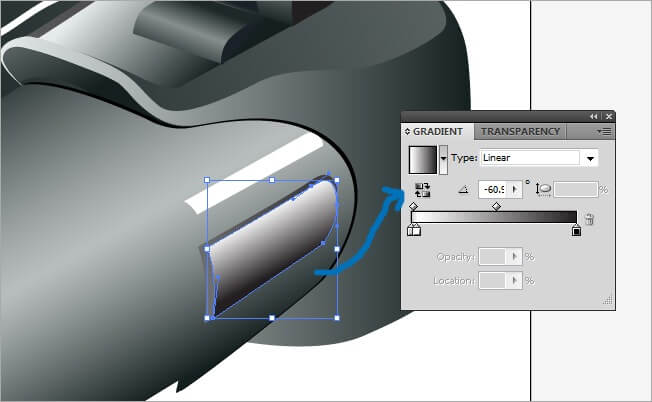Screen dimensions: 652x402
Task: Click the selected gradient-filled shape on the artboard
Action: point(270,249)
